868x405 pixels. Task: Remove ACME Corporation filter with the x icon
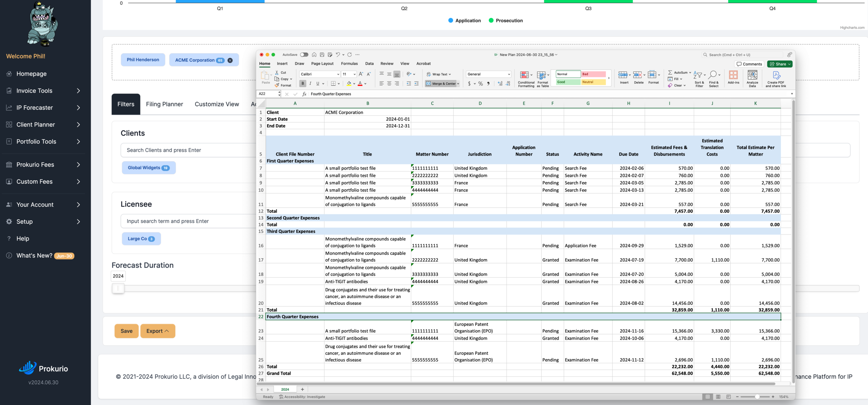pyautogui.click(x=230, y=60)
